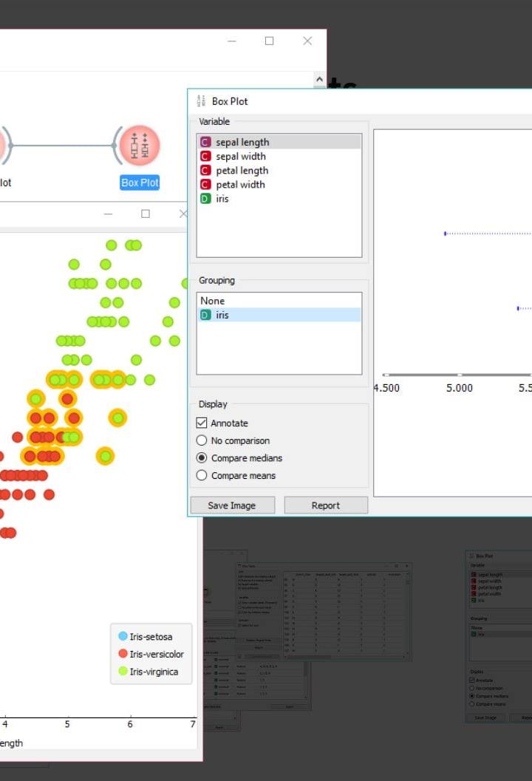Screen dimensions: 532x781
Task: Click the Iris-versicolor legend entry
Action: pyautogui.click(x=151, y=654)
